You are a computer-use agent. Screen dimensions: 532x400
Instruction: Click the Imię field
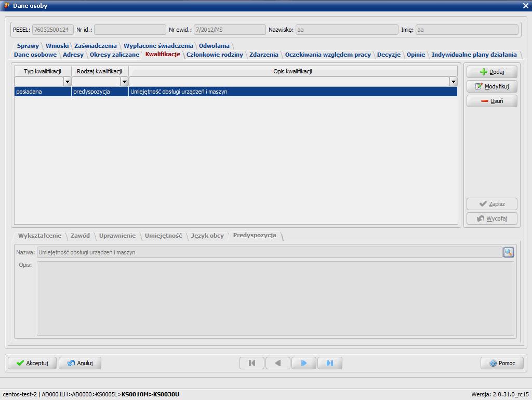pyautogui.click(x=467, y=30)
